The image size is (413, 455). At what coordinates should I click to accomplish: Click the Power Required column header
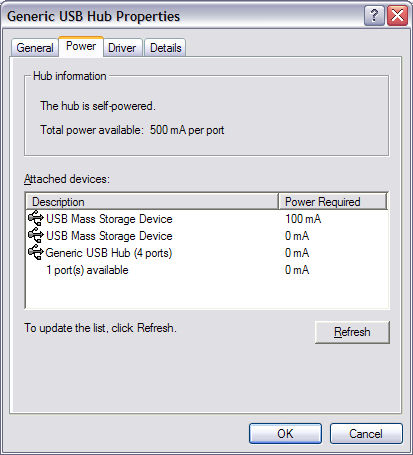tap(333, 201)
